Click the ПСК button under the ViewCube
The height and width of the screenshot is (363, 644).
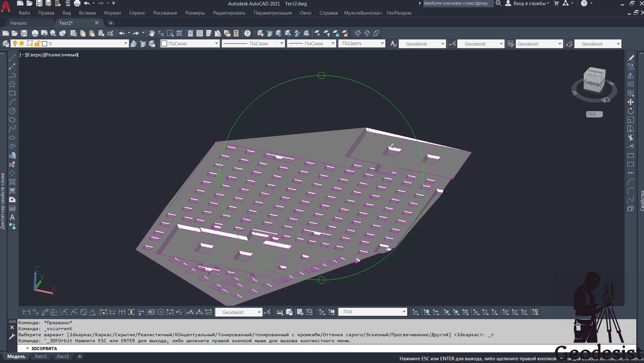click(x=594, y=114)
